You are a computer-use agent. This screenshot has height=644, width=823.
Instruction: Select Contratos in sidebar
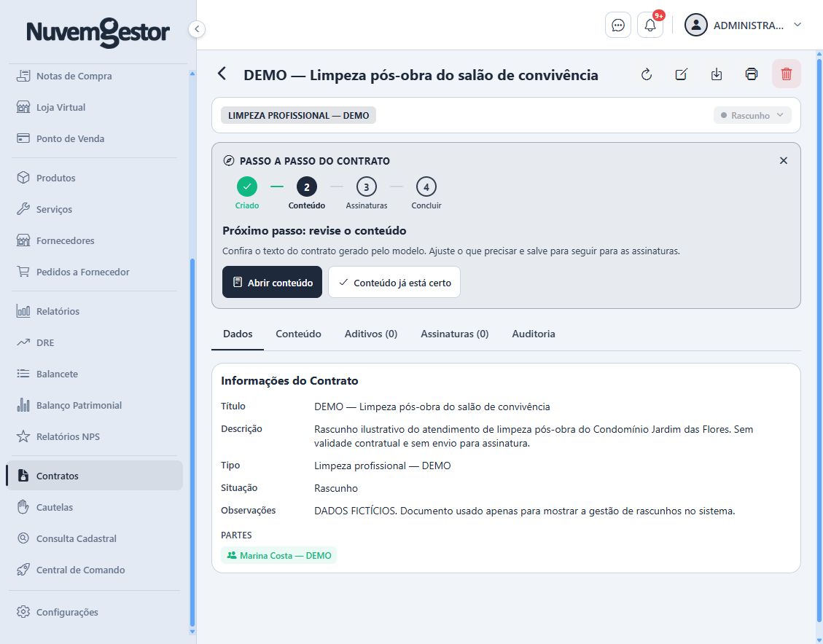[95, 476]
